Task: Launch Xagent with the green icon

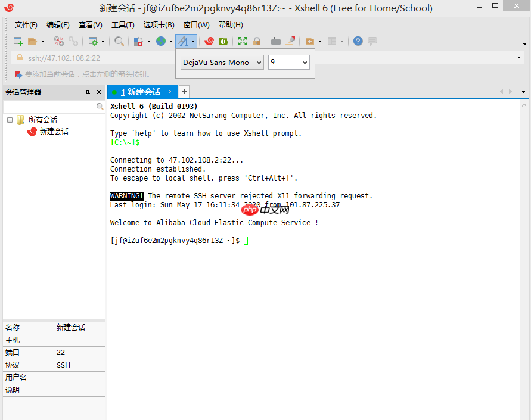Action: pos(223,41)
